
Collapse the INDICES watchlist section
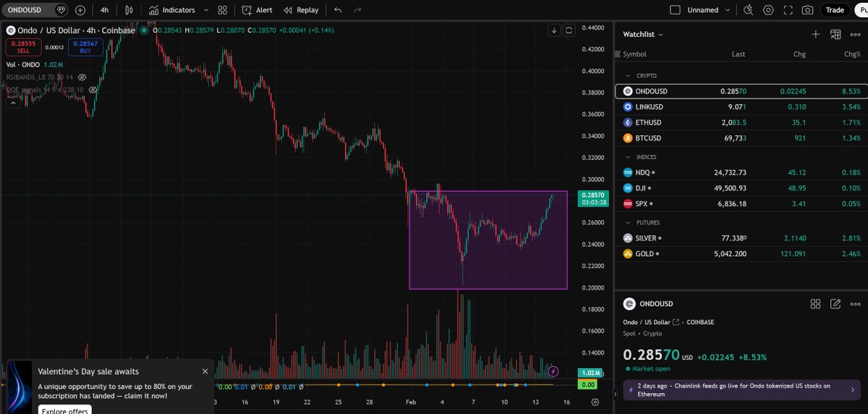[x=629, y=156]
